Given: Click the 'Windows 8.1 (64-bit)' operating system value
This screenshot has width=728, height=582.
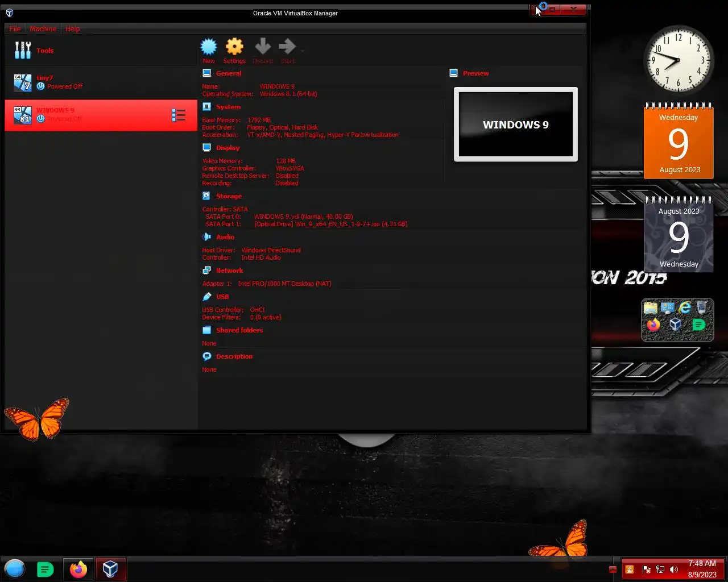Looking at the screenshot, I should tap(289, 94).
